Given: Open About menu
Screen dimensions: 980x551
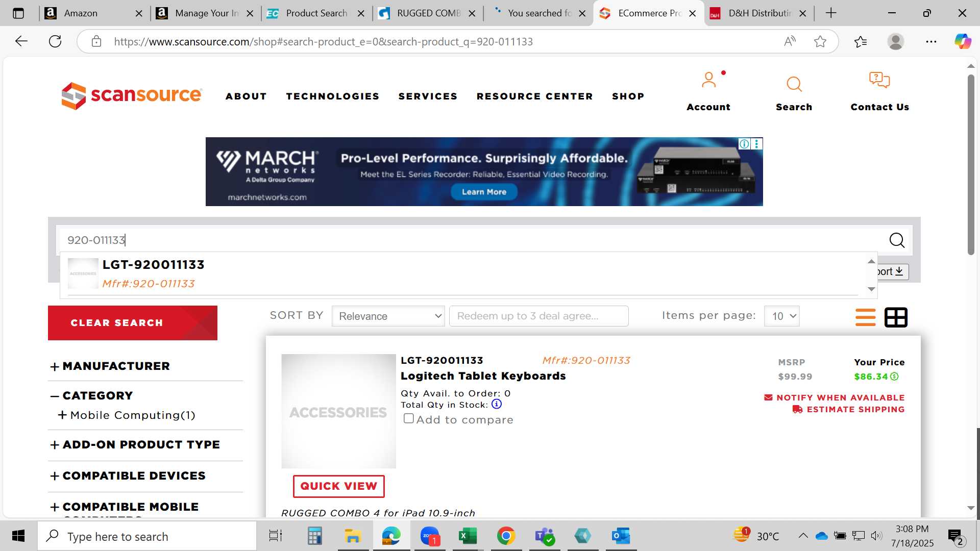Looking at the screenshot, I should click(x=246, y=96).
